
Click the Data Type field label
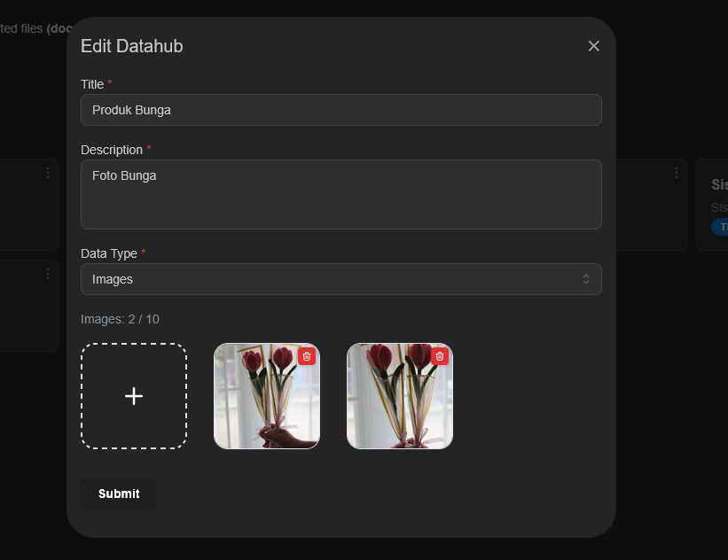tap(109, 253)
